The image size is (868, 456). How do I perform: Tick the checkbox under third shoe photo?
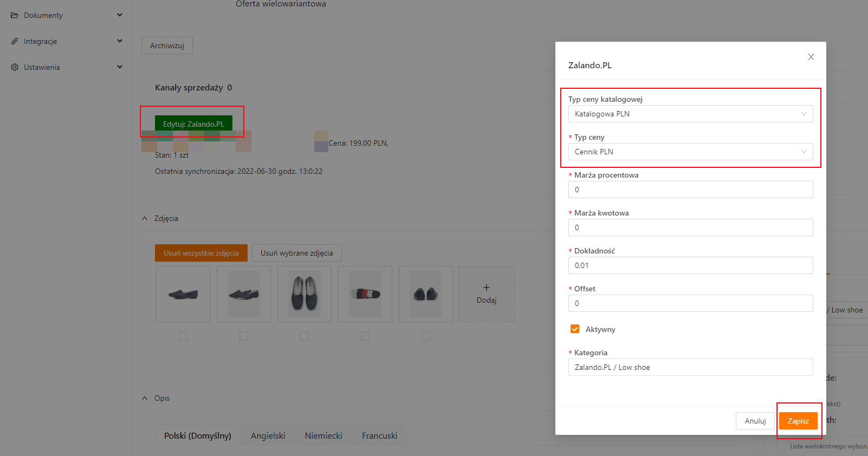coord(305,336)
